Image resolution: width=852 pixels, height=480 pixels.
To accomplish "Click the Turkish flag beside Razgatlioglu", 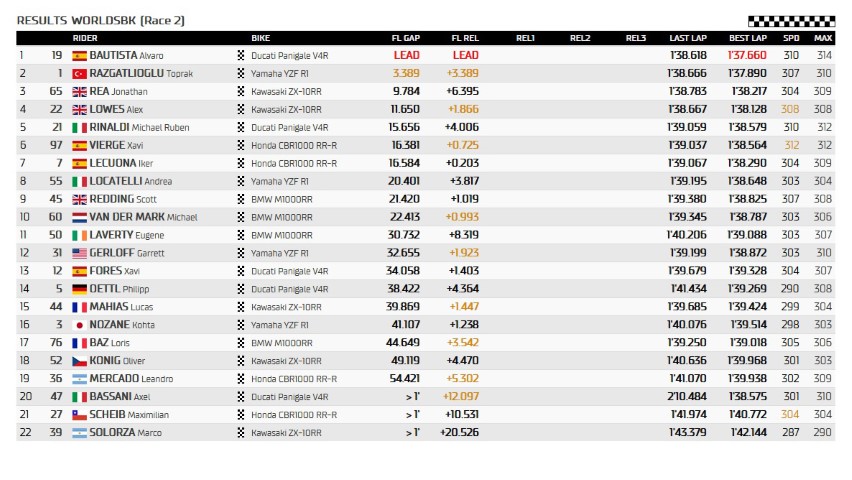I will pyautogui.click(x=80, y=74).
